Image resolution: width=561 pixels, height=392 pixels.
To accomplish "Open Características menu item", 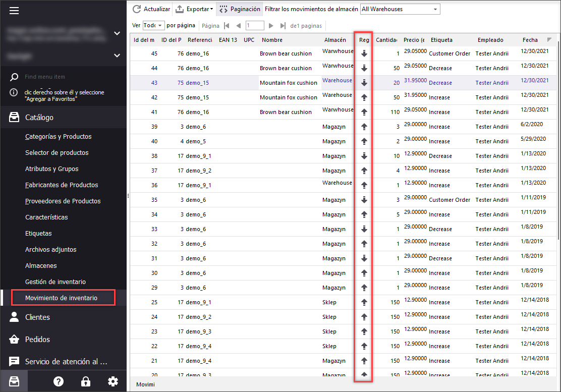I will pos(46,217).
